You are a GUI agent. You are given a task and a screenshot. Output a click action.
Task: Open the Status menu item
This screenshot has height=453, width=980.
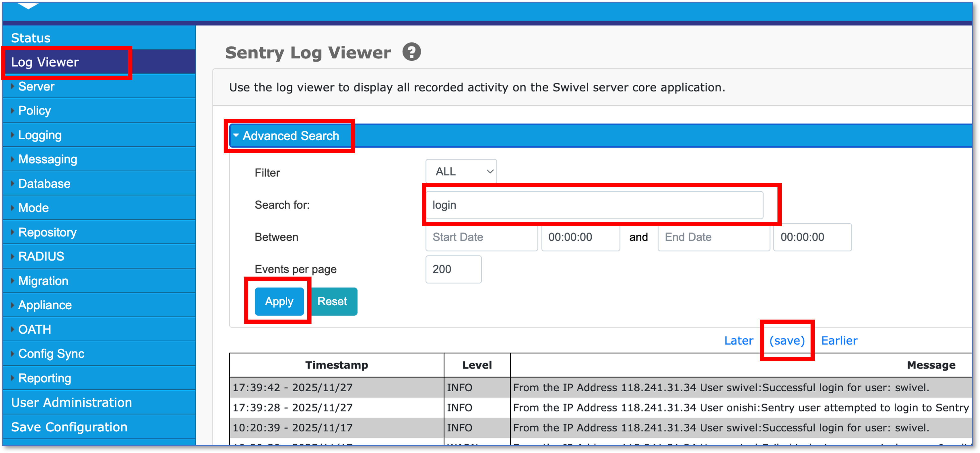click(30, 38)
